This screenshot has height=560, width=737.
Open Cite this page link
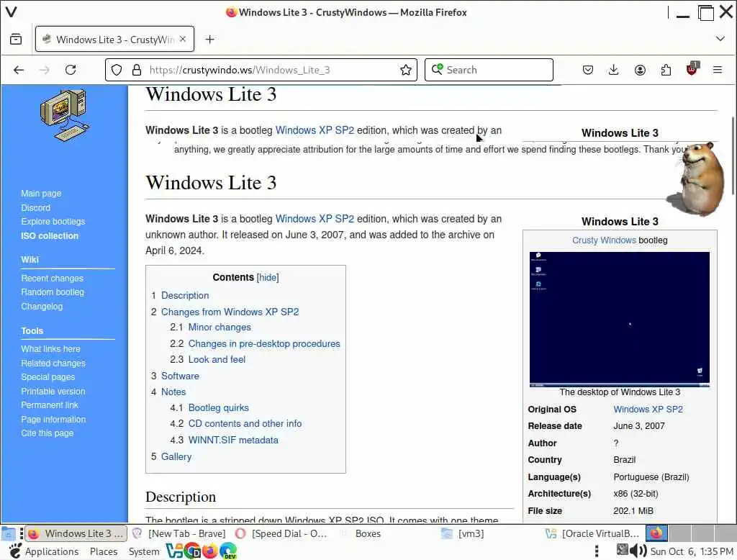(47, 433)
